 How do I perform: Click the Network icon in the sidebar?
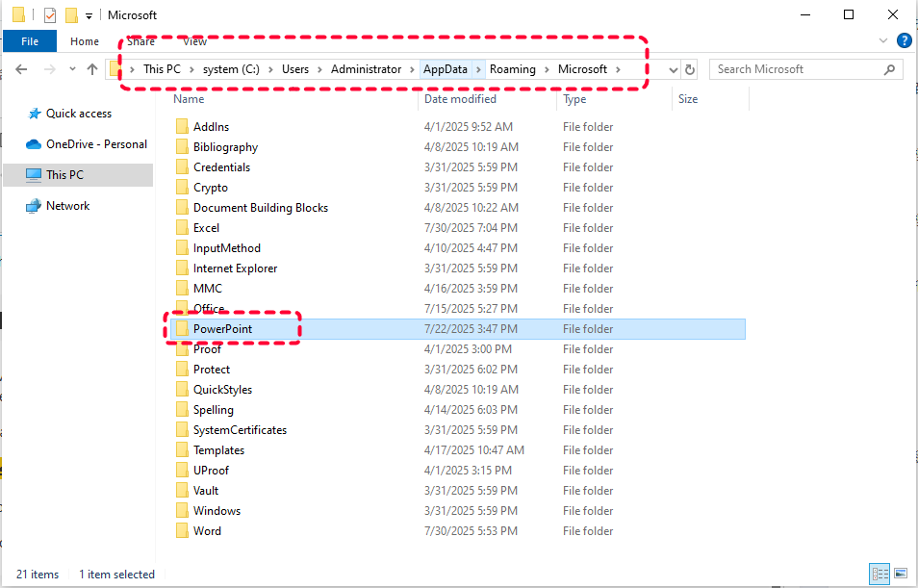point(34,206)
